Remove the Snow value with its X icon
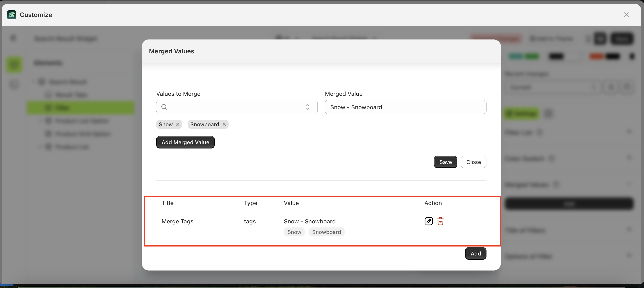This screenshot has height=288, width=644. coord(178,124)
